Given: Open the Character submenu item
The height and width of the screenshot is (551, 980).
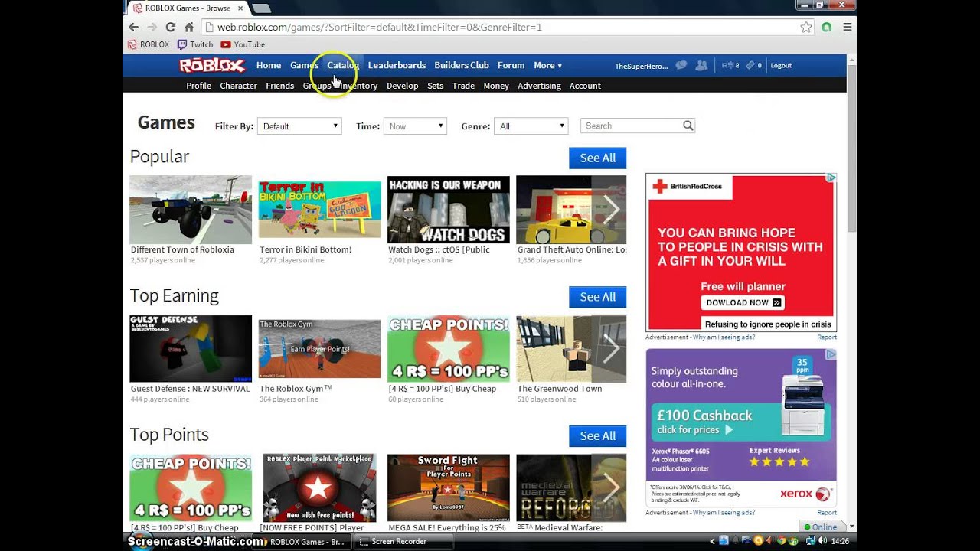Looking at the screenshot, I should tap(238, 86).
